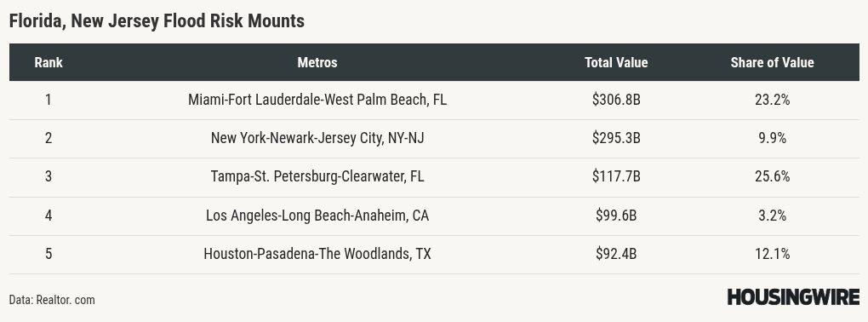
Task: Click the $295.3B total value cell
Action: tap(616, 139)
